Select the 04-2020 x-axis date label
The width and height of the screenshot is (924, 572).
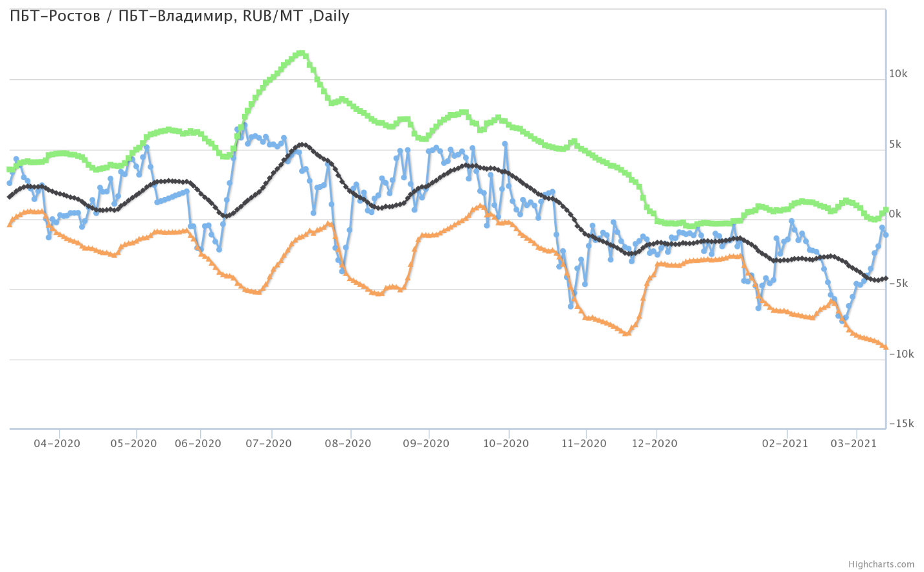point(57,444)
